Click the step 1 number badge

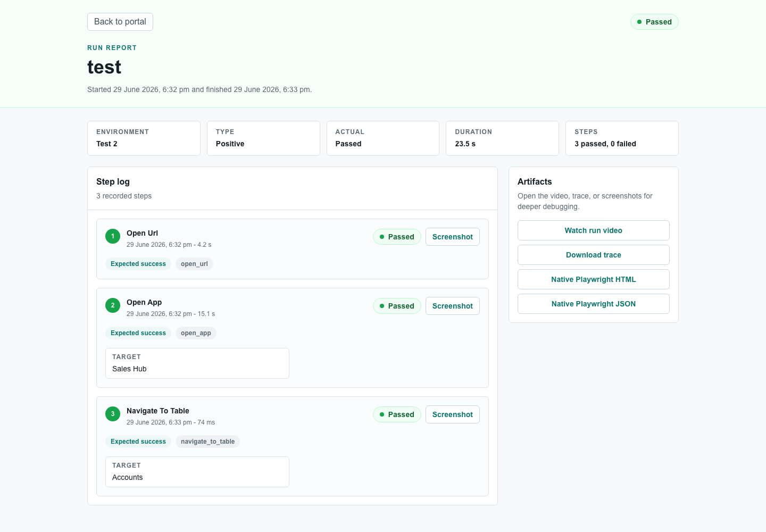click(113, 236)
